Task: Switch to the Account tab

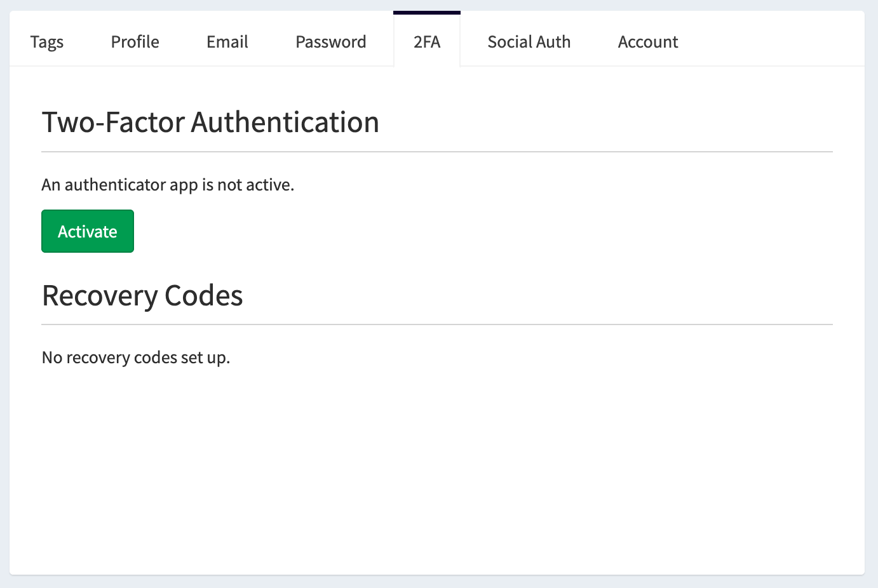Action: [647, 42]
